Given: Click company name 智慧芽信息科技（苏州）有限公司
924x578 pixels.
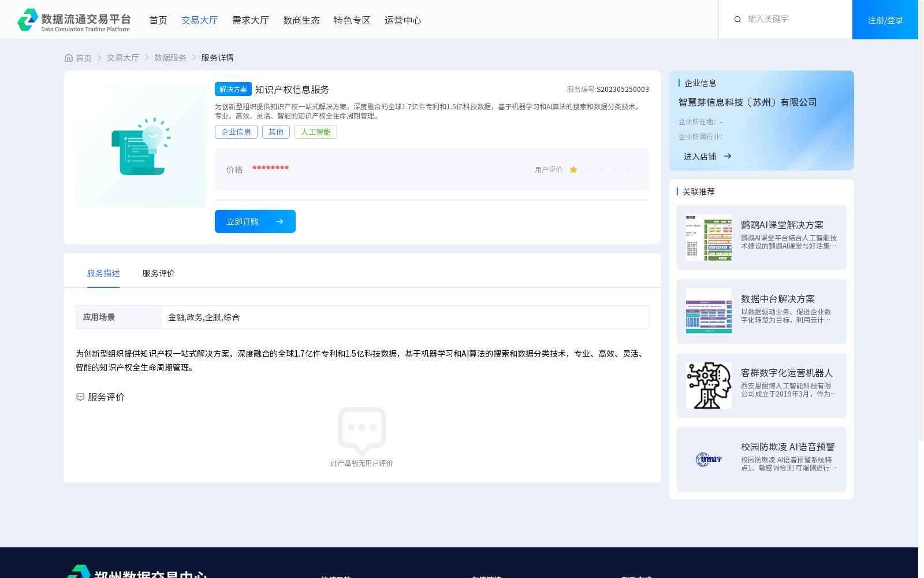Looking at the screenshot, I should [748, 102].
